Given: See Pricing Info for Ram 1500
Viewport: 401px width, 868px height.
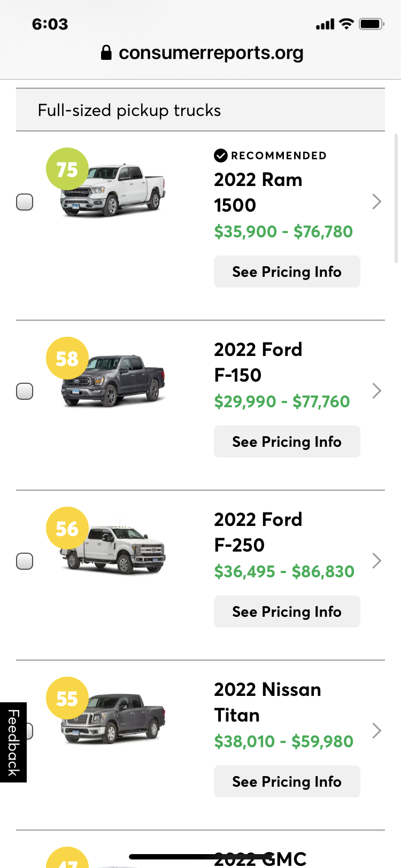Looking at the screenshot, I should pyautogui.click(x=287, y=272).
